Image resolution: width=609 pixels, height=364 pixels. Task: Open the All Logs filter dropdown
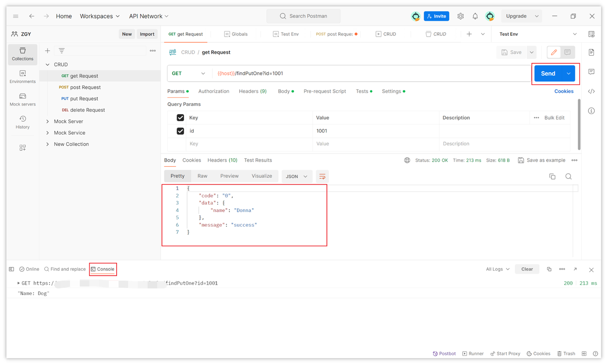(x=498, y=269)
